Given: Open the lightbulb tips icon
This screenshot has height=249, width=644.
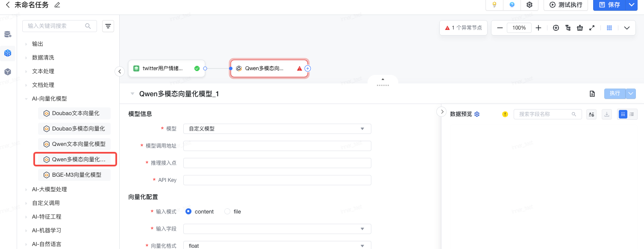Looking at the screenshot, I should pos(494,5).
